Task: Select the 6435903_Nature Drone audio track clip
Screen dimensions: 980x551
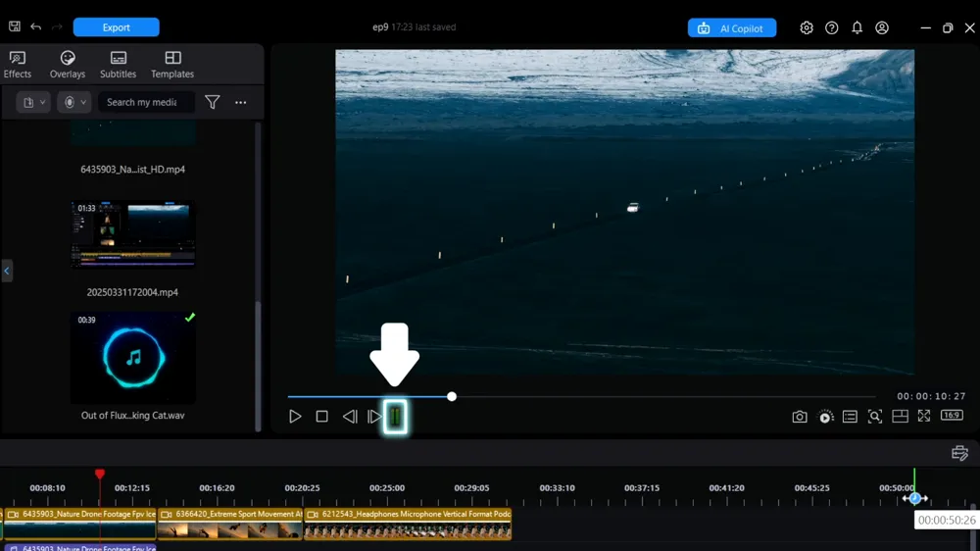Action: pyautogui.click(x=80, y=547)
